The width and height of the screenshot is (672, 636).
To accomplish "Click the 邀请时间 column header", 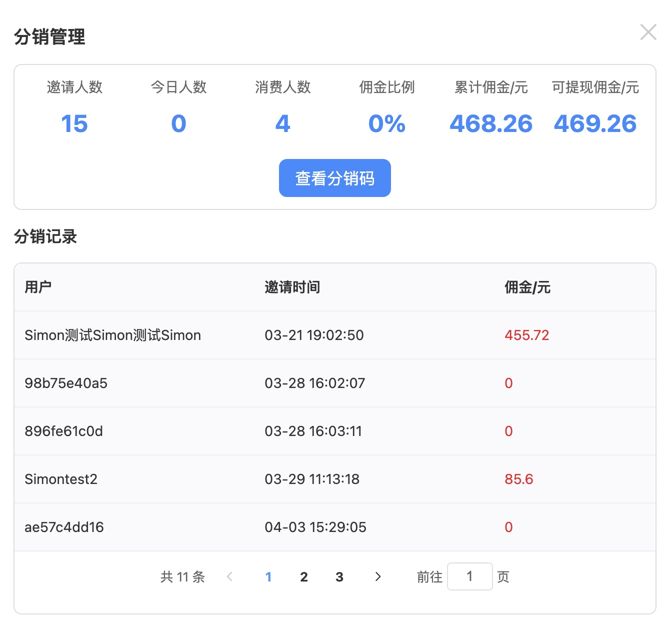I will pos(292,287).
